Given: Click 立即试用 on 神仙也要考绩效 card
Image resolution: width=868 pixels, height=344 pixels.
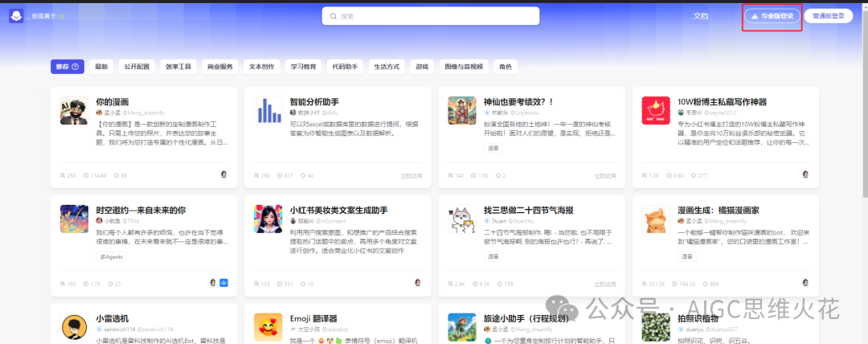Looking at the screenshot, I should [605, 175].
